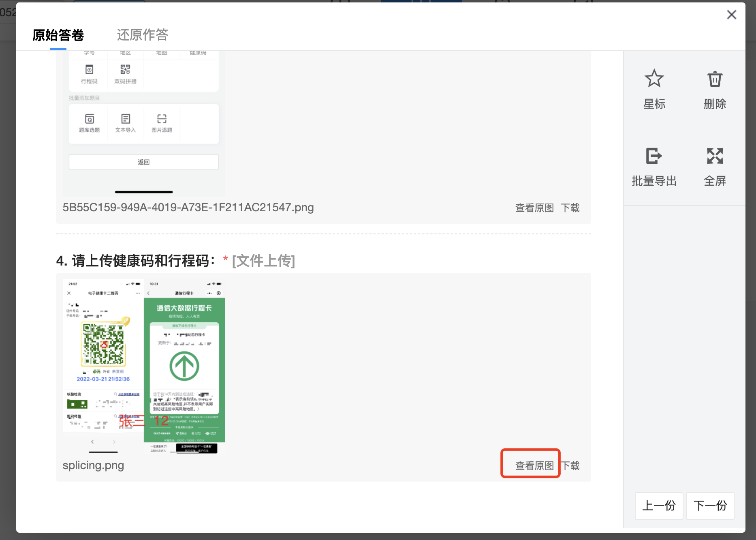
Task: Click the batch export (批量导出) icon
Action: [654, 156]
